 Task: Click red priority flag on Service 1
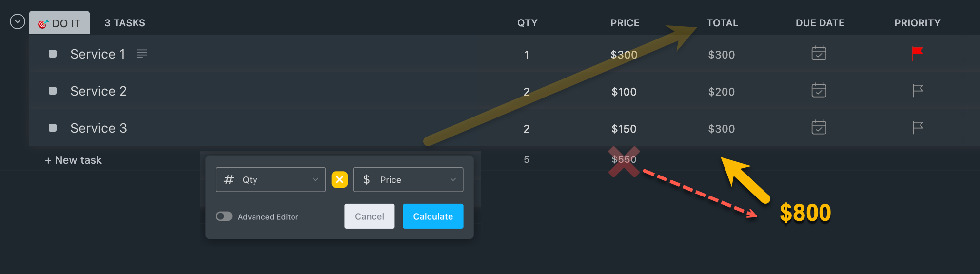[x=918, y=53]
